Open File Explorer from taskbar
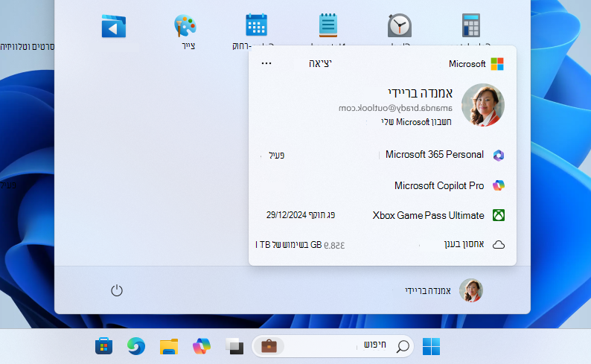Viewport: 591px width, 364px height. point(169,346)
